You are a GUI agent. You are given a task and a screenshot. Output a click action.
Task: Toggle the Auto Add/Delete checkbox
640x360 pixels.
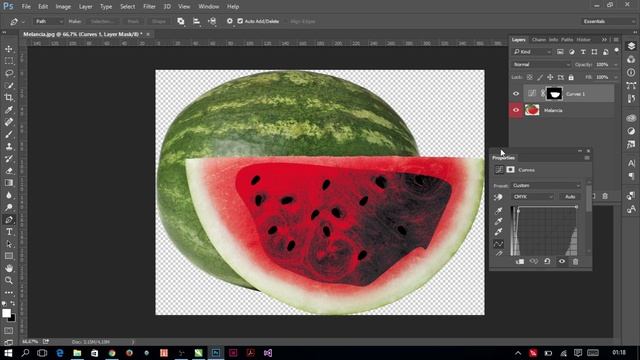coord(240,21)
